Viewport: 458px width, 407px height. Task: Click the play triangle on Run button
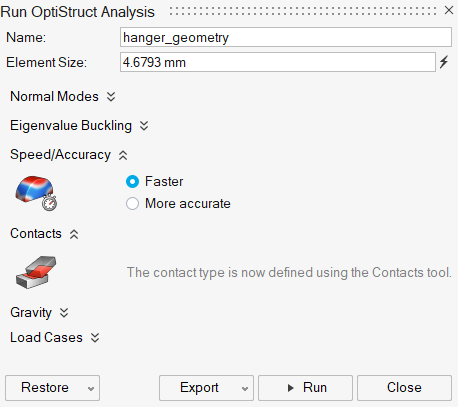291,388
